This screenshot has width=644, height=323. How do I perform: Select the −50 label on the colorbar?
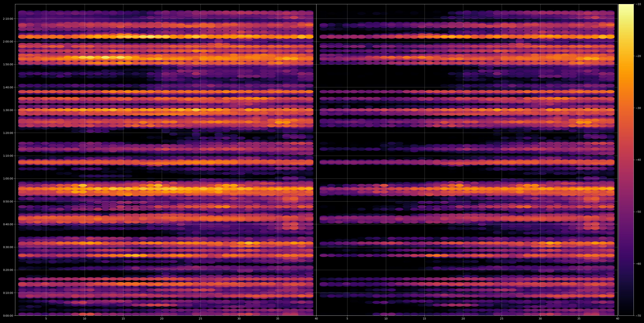(x=638, y=212)
